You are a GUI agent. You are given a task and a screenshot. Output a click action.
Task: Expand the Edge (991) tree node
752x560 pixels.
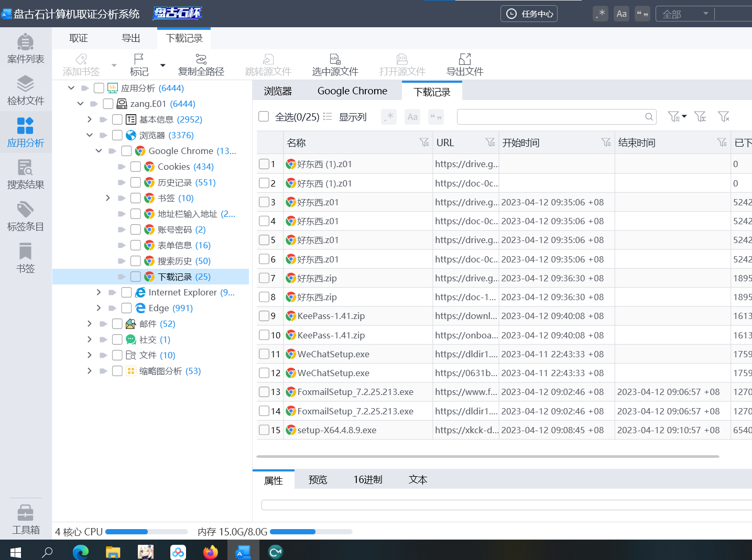[x=99, y=308]
